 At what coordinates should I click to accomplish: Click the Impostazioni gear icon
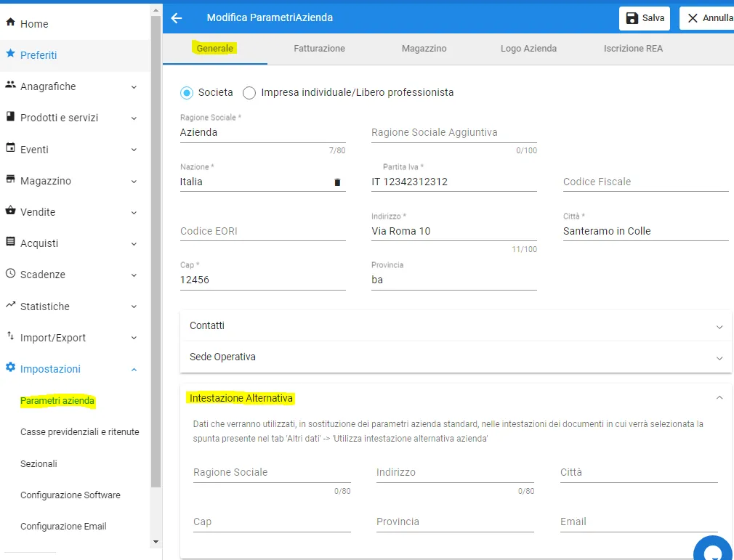10,368
